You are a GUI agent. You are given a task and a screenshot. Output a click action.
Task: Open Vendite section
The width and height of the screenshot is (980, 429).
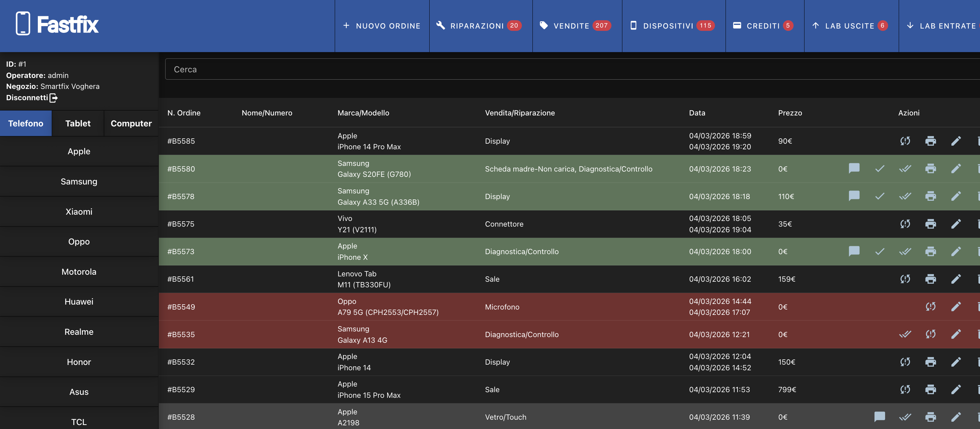[x=577, y=26]
